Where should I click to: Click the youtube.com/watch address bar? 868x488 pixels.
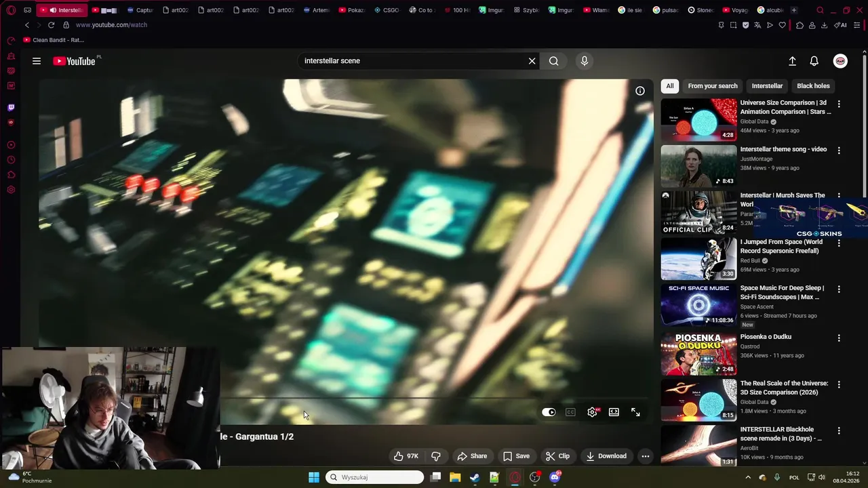pyautogui.click(x=111, y=25)
